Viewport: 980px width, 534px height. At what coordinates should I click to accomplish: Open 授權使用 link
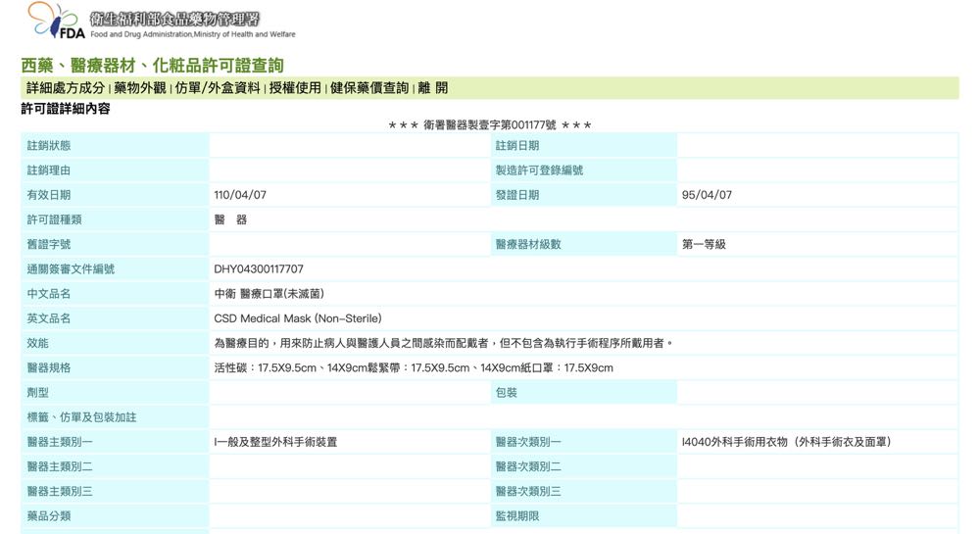pos(295,88)
